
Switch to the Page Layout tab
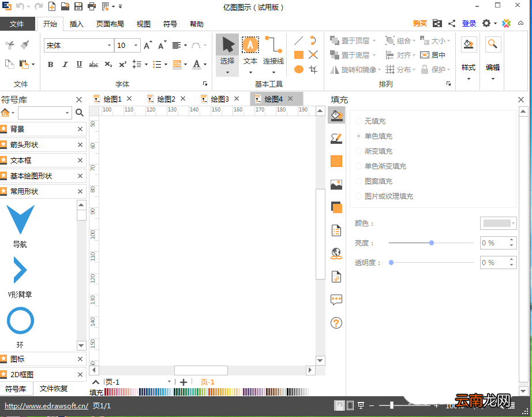point(110,24)
